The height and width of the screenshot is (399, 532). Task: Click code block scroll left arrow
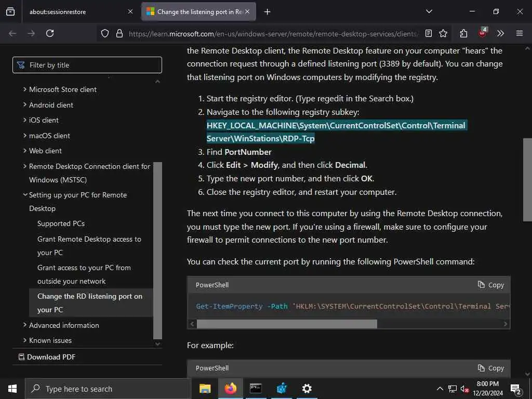tap(192, 324)
